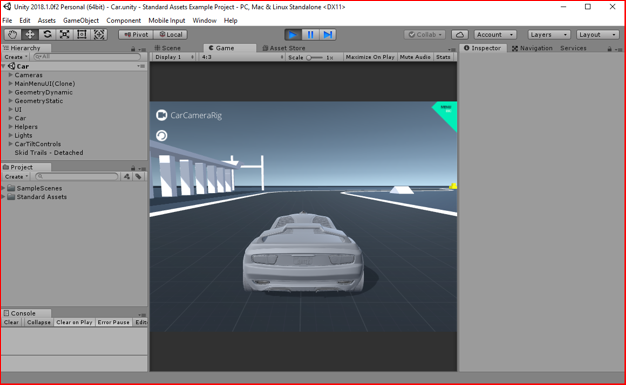
Task: Expand the GeometryStatic object
Action: click(x=10, y=101)
